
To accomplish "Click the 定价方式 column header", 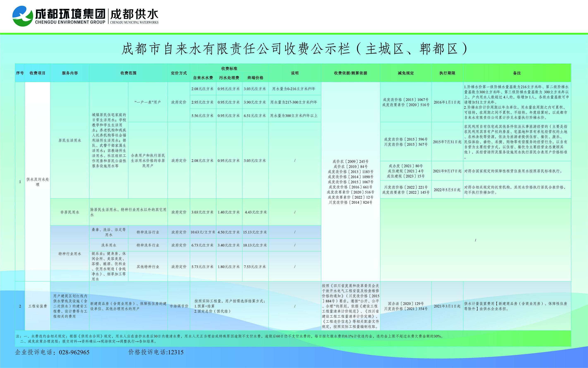I will (179, 73).
